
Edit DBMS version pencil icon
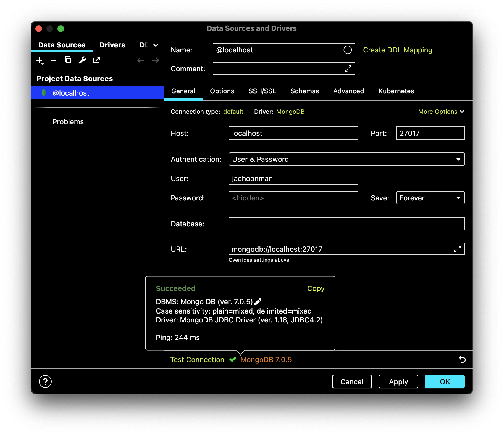tap(258, 302)
